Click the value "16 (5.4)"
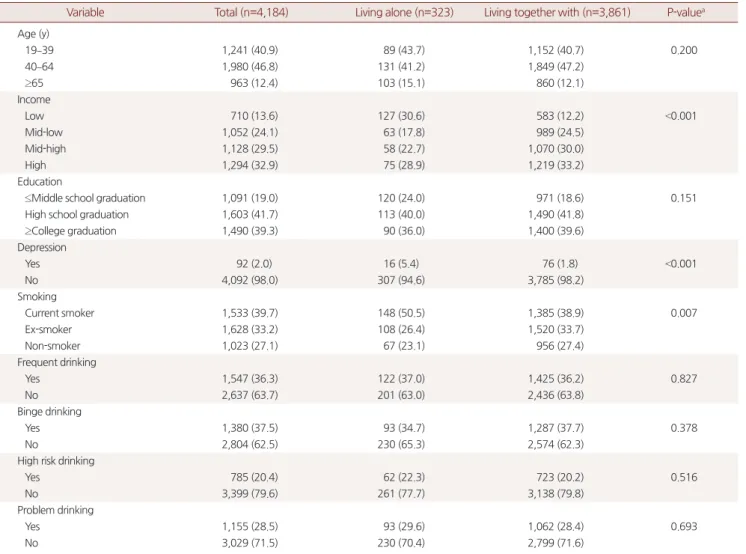The image size is (746, 554). (401, 264)
